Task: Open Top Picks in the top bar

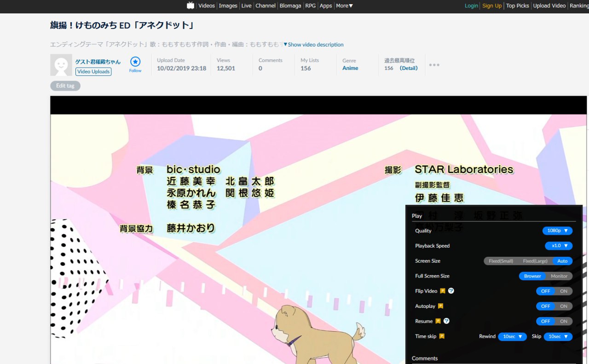Action: pyautogui.click(x=518, y=6)
